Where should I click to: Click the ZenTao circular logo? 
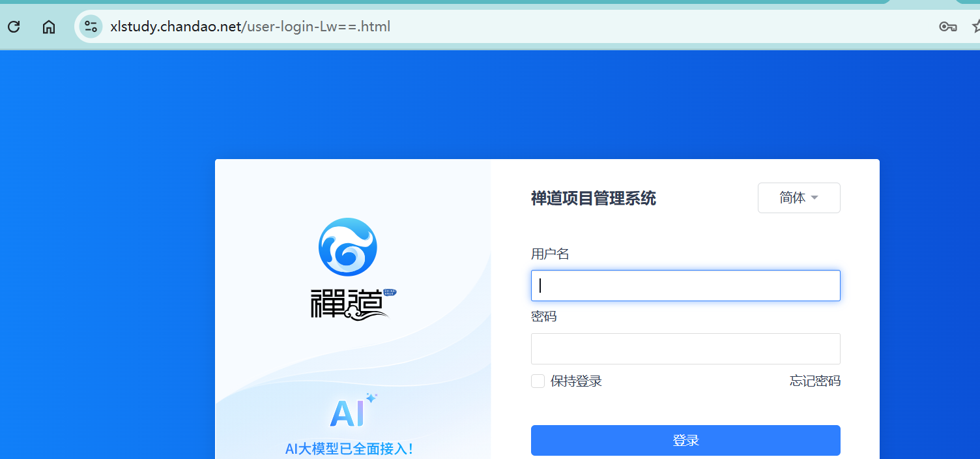click(x=348, y=246)
